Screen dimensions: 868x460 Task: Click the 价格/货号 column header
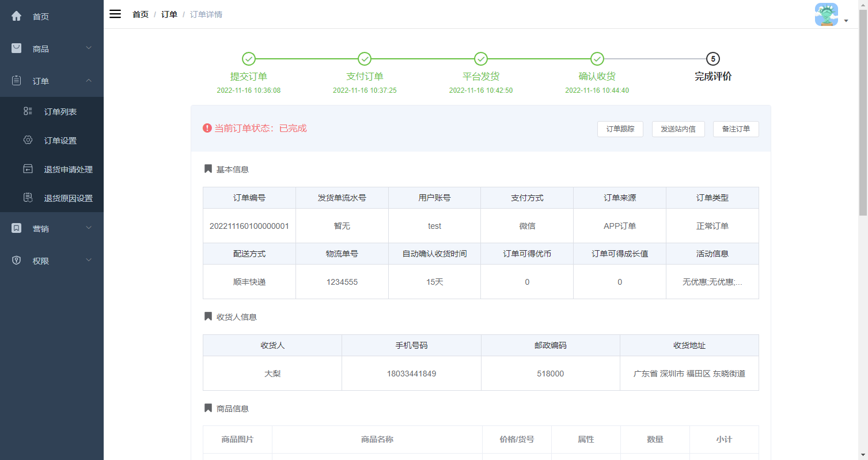tap(517, 439)
